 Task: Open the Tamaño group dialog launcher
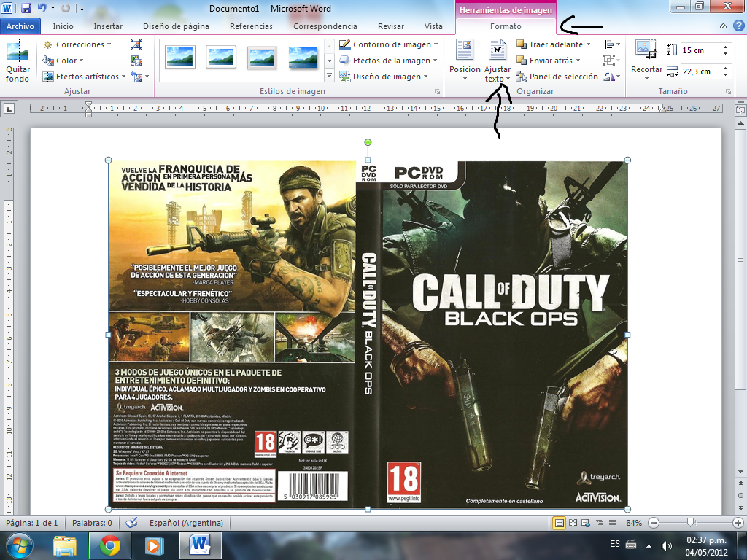(728, 91)
